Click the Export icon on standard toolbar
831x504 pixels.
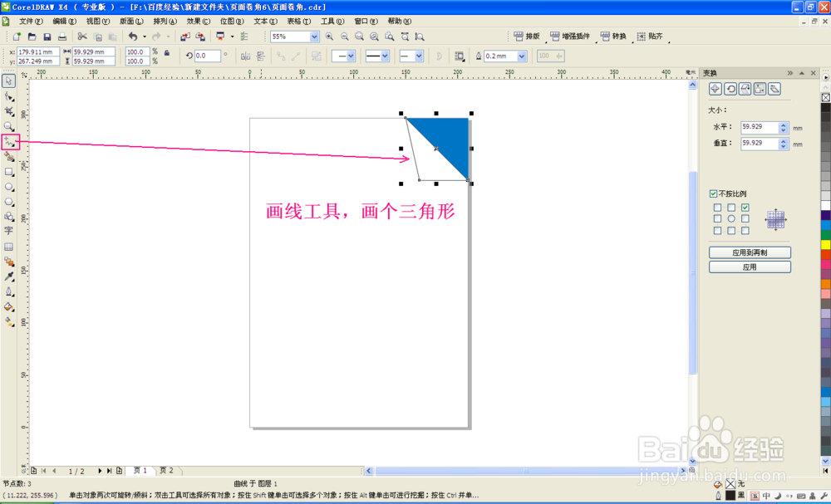(199, 37)
